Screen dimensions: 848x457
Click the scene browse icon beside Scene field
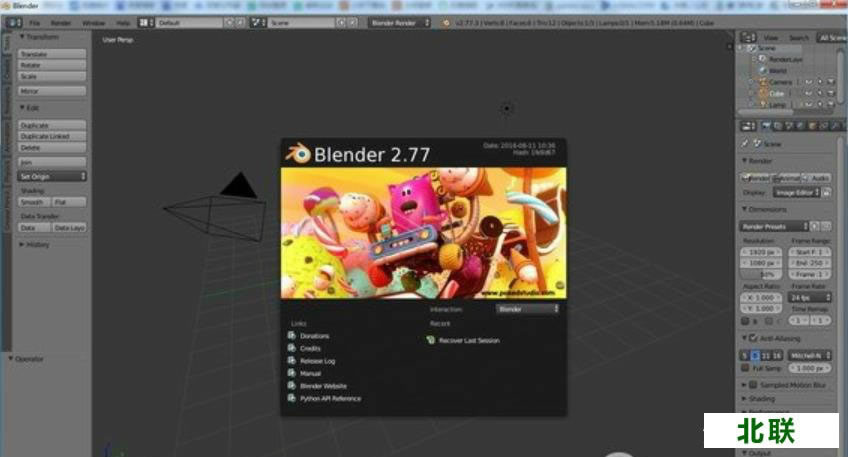click(x=257, y=23)
